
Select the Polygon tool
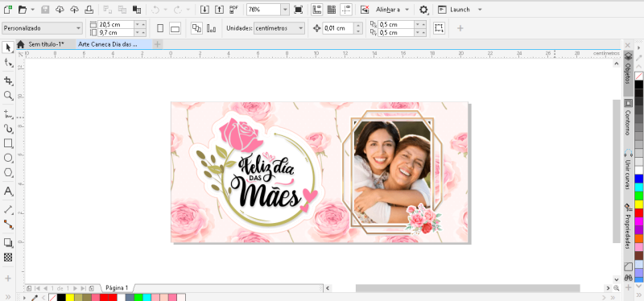(8, 172)
